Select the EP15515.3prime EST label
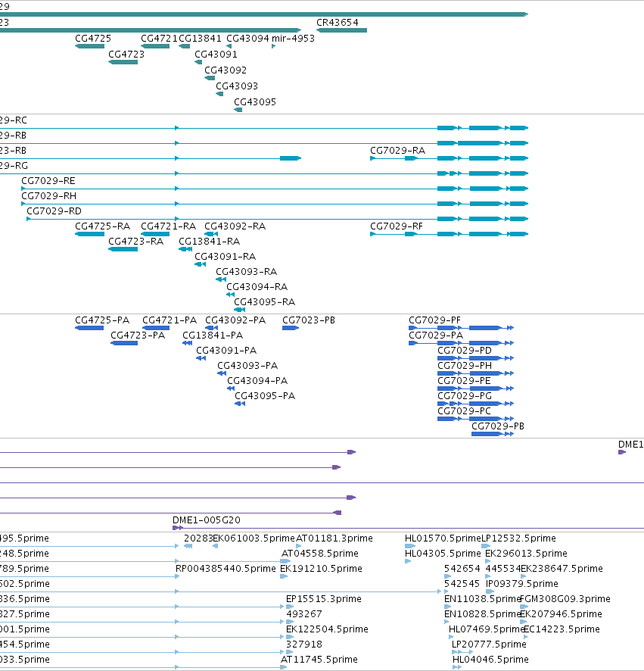 pos(324,599)
